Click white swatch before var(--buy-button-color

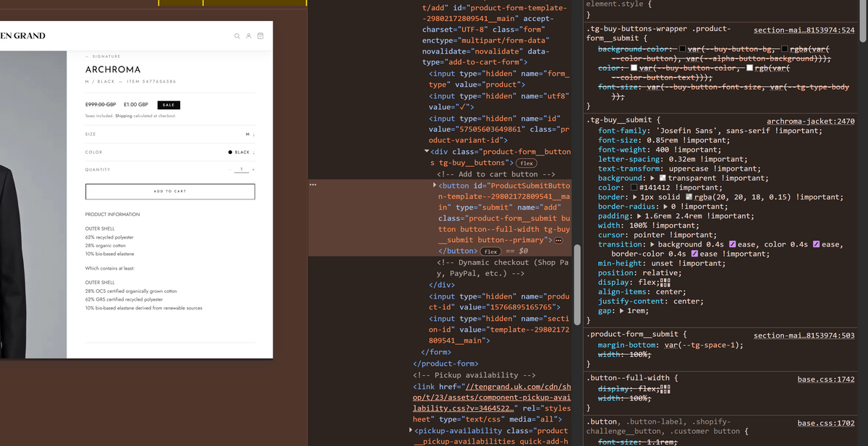[634, 68]
